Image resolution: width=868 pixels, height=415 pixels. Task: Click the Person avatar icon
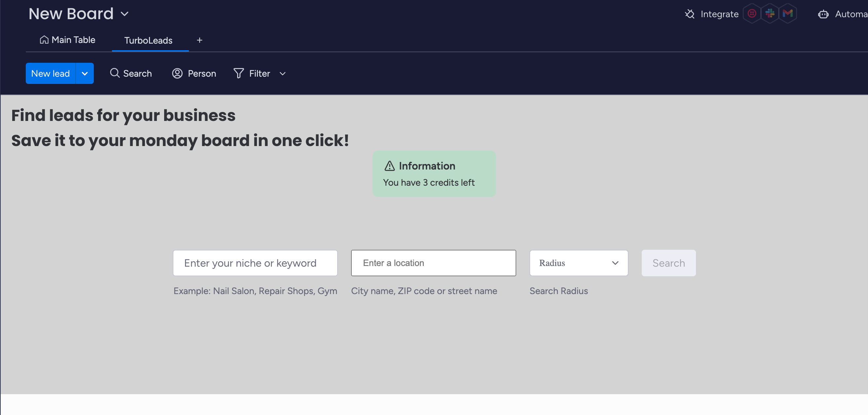pos(177,73)
